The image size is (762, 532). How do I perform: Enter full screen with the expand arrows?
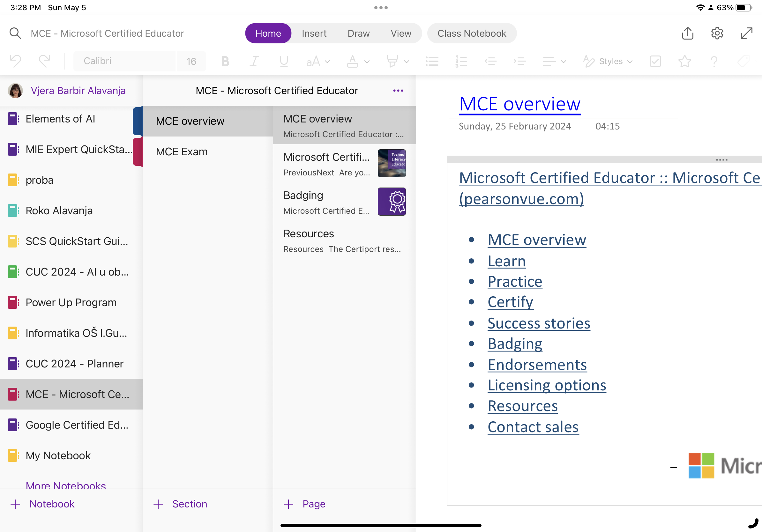pos(746,33)
